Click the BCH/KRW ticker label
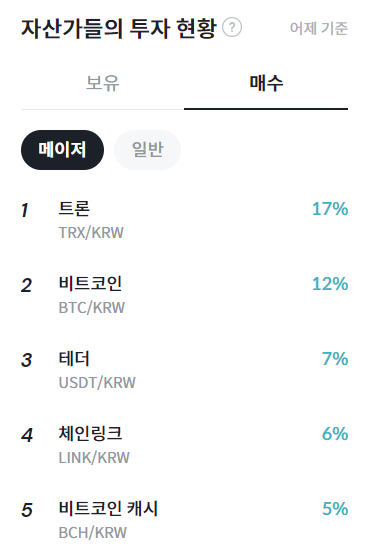 pos(93,533)
